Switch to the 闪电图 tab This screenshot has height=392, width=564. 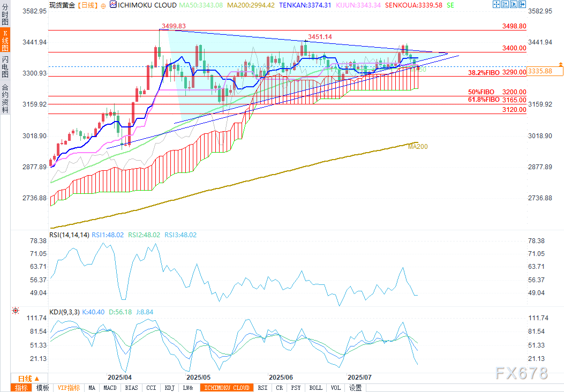coord(5,66)
